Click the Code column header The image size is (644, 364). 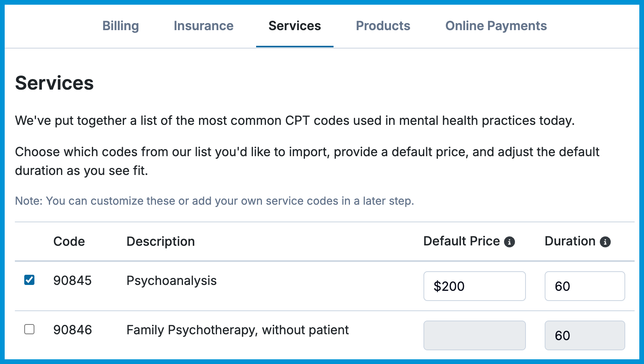tap(69, 241)
